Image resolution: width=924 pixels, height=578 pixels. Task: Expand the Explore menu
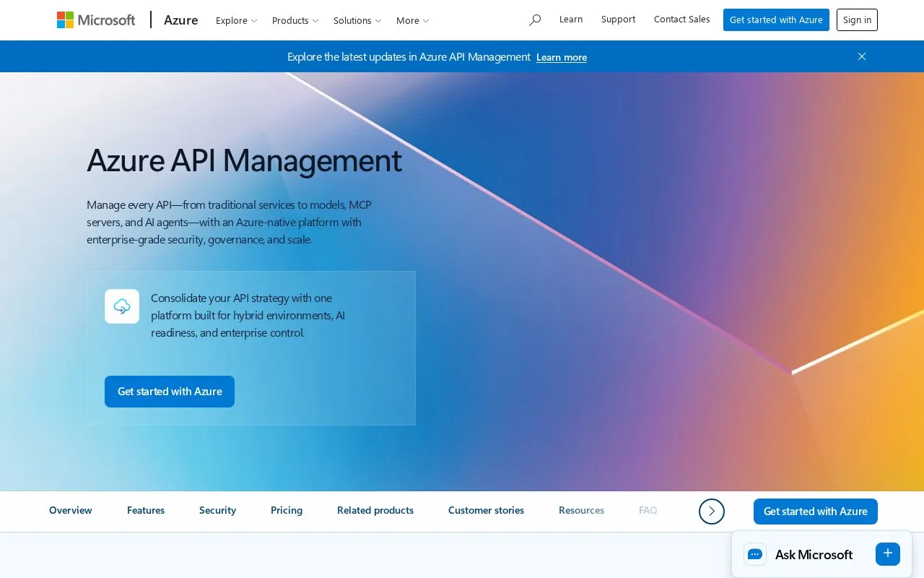pos(237,20)
